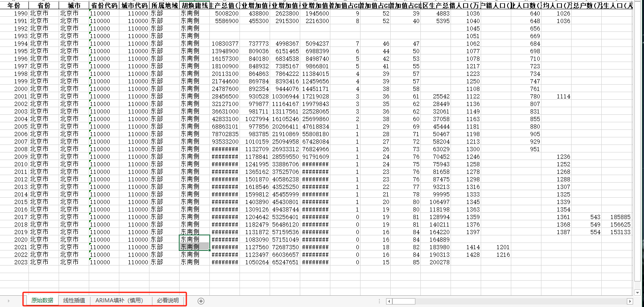Click the scrollbar split handle dots
The image size is (644, 307).
tap(379, 301)
